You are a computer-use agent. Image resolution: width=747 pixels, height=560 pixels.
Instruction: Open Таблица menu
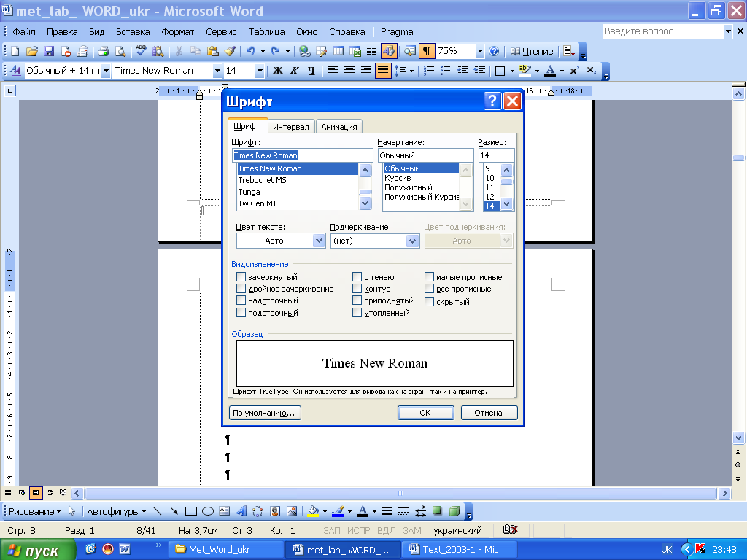[x=266, y=32]
